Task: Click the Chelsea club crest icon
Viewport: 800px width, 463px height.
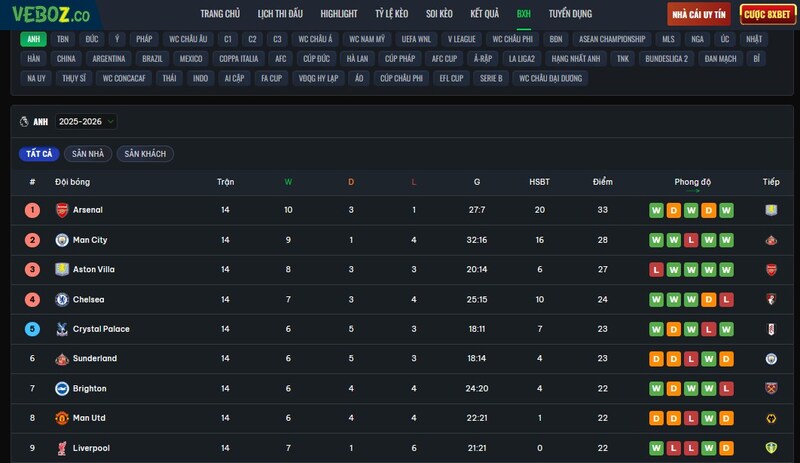Action: click(62, 299)
